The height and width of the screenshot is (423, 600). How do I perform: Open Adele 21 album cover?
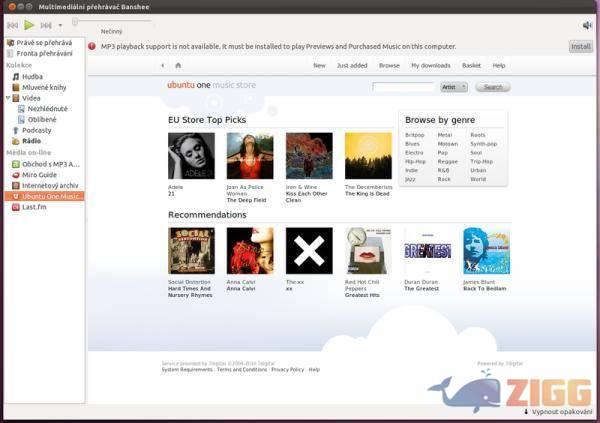191,156
